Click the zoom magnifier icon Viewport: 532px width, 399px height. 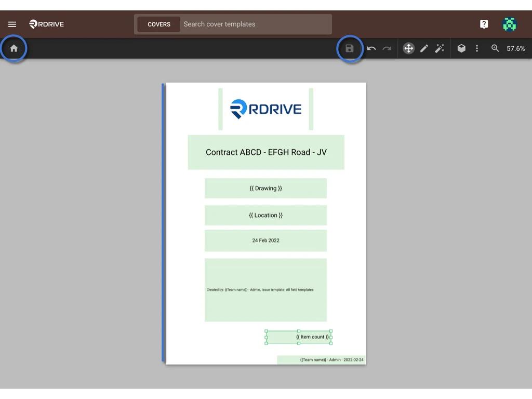point(495,48)
